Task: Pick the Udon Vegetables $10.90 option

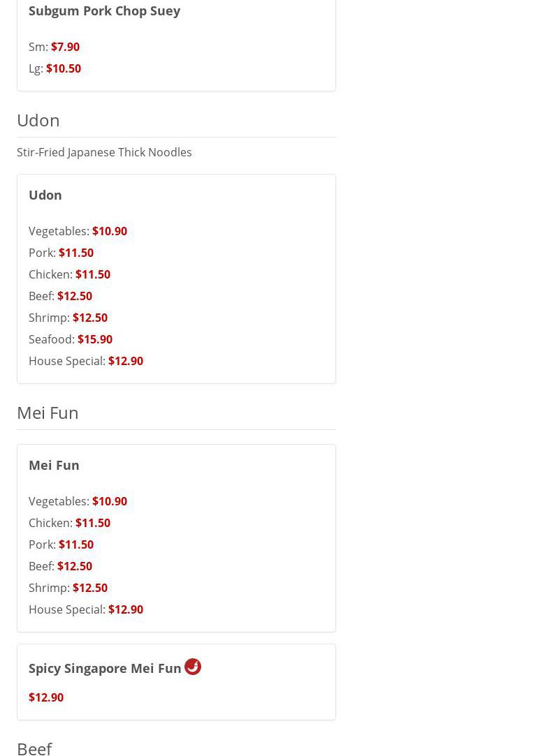Action: coord(109,231)
